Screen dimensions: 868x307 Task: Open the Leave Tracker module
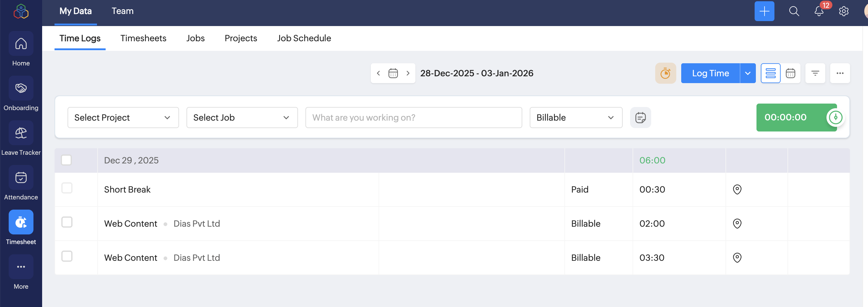[x=21, y=133]
